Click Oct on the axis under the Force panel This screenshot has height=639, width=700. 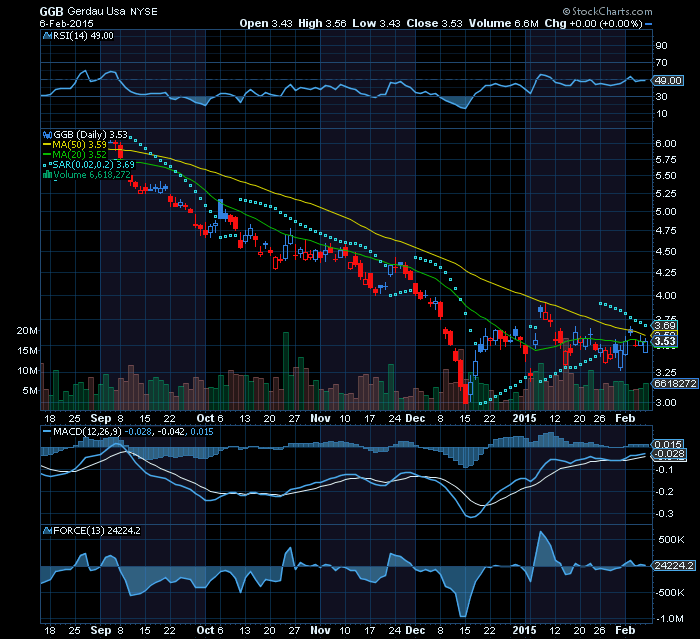[x=205, y=630]
